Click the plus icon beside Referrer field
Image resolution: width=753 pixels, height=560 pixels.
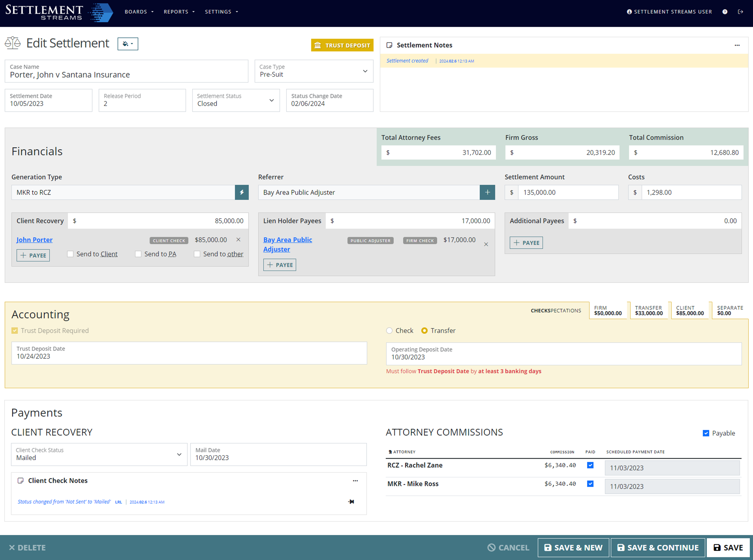click(487, 192)
